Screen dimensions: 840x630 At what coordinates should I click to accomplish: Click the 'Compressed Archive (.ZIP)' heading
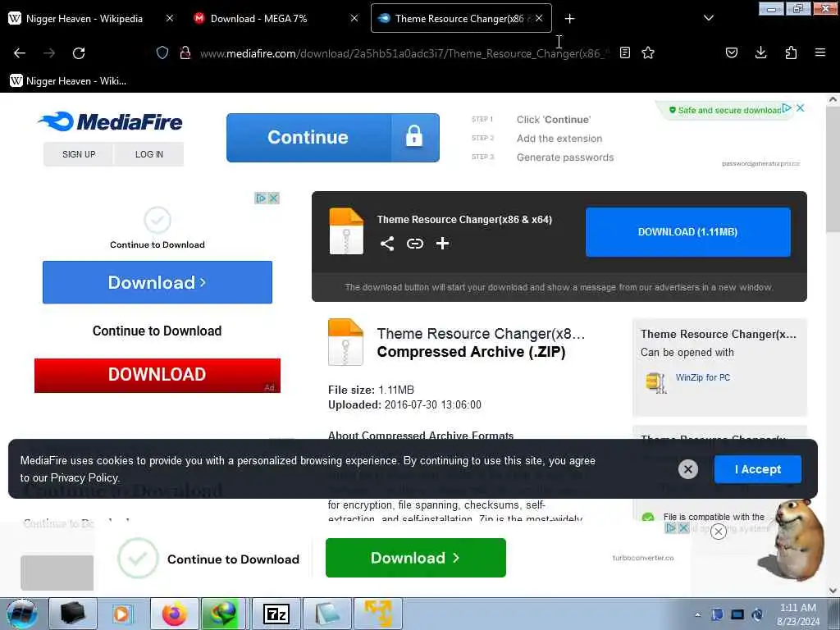click(471, 352)
